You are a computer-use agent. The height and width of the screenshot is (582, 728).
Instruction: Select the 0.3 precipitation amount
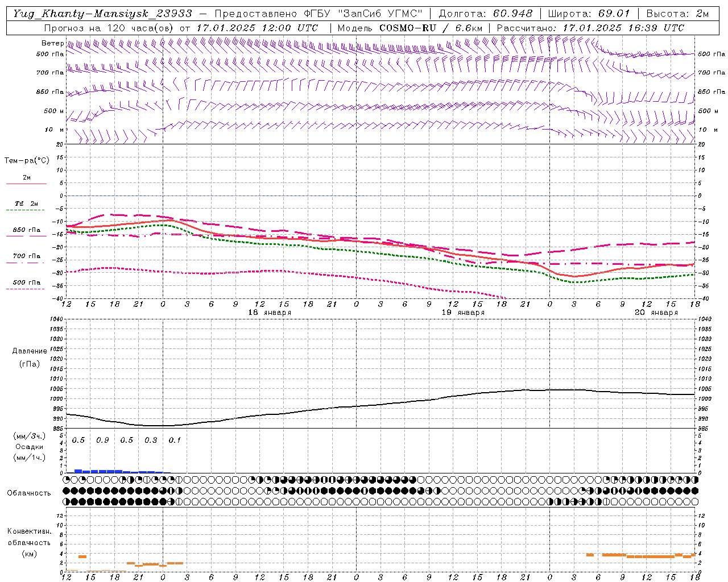151,440
